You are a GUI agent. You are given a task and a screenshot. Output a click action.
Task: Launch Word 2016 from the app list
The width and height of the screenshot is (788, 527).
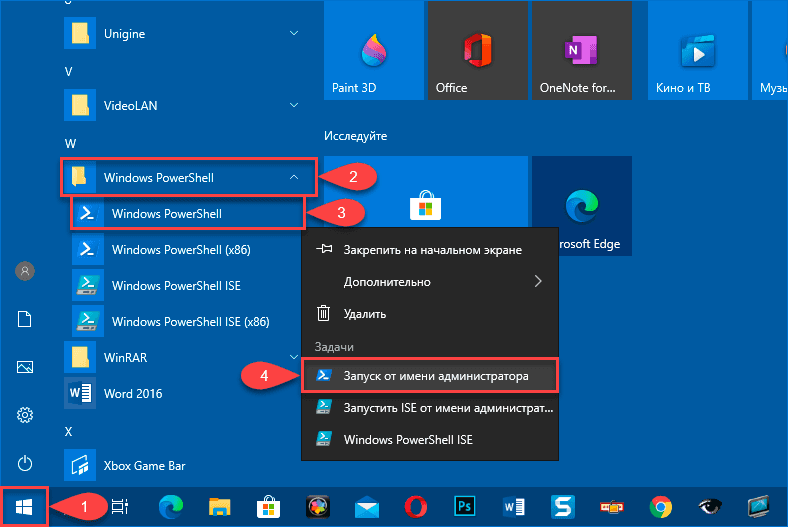coord(182,393)
